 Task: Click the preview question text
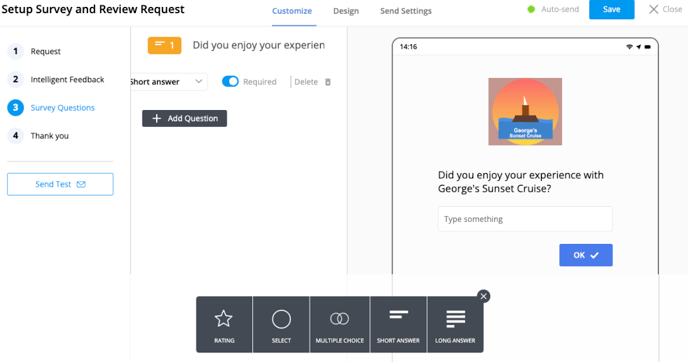[521, 182]
